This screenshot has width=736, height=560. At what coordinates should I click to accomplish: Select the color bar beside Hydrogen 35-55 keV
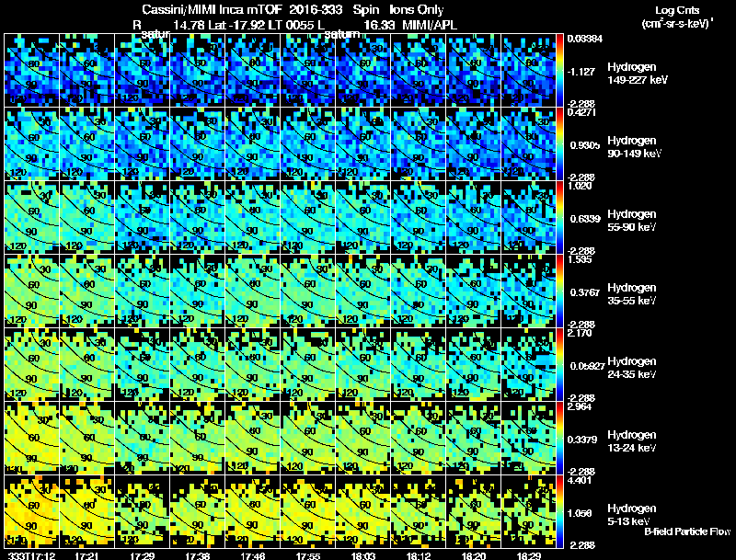click(x=559, y=291)
